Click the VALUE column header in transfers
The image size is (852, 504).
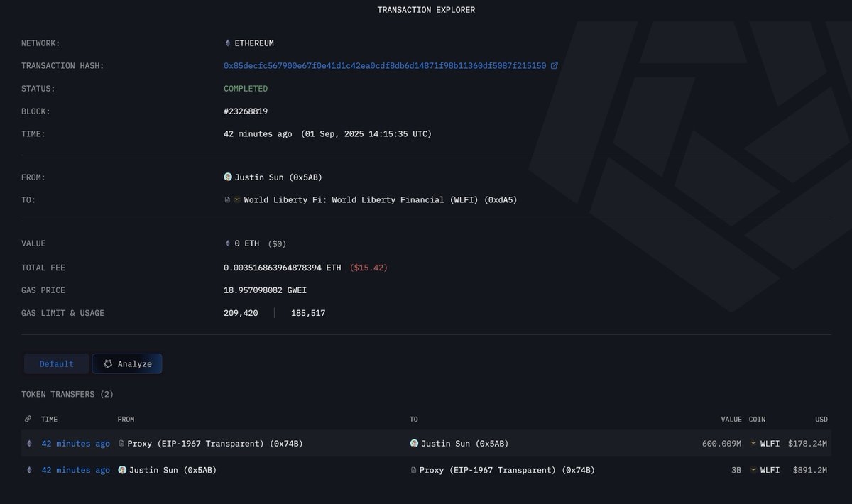tap(731, 420)
